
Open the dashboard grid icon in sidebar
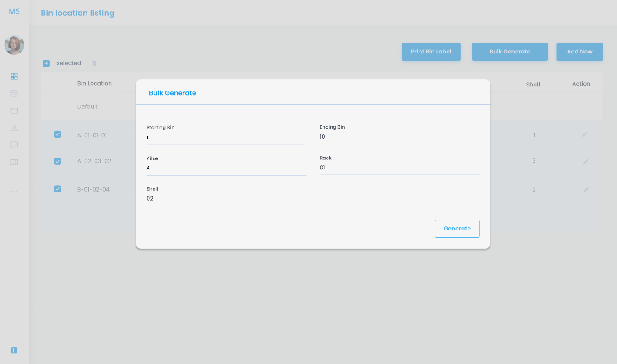click(x=14, y=77)
